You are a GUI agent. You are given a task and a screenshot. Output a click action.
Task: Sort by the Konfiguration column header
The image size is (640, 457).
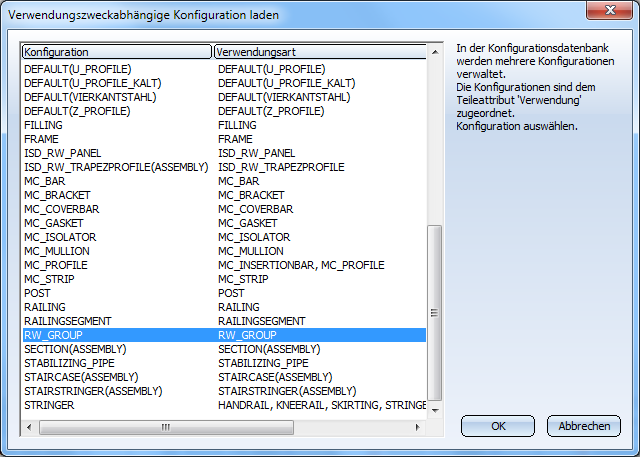pyautogui.click(x=117, y=52)
